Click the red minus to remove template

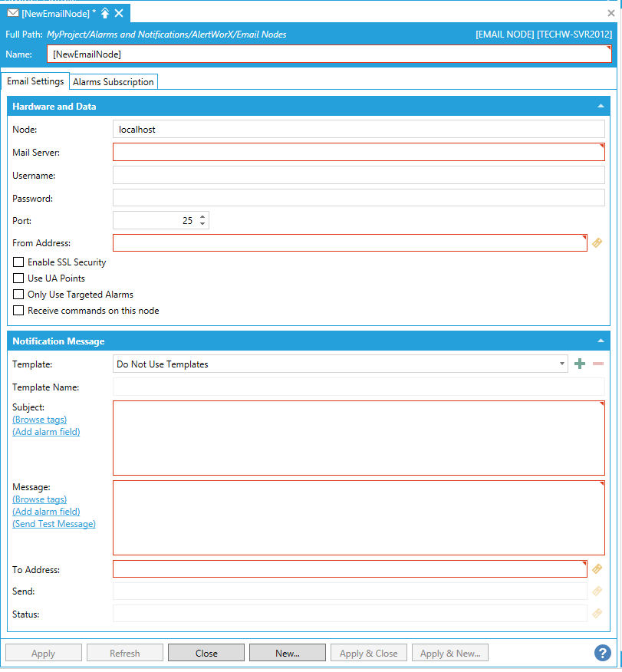[598, 364]
